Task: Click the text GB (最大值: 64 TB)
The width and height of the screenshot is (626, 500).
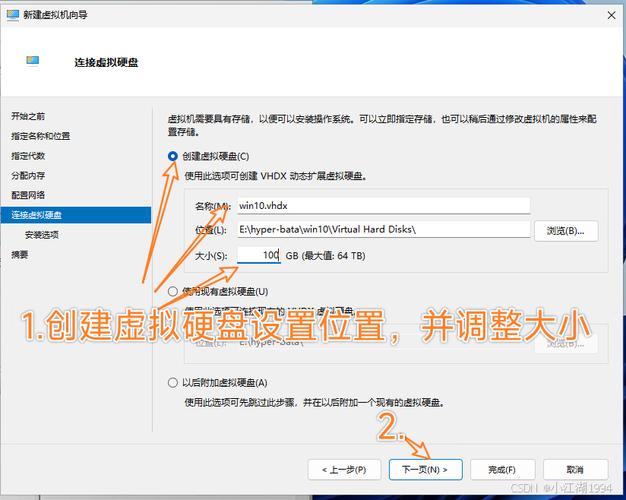Action: click(325, 256)
